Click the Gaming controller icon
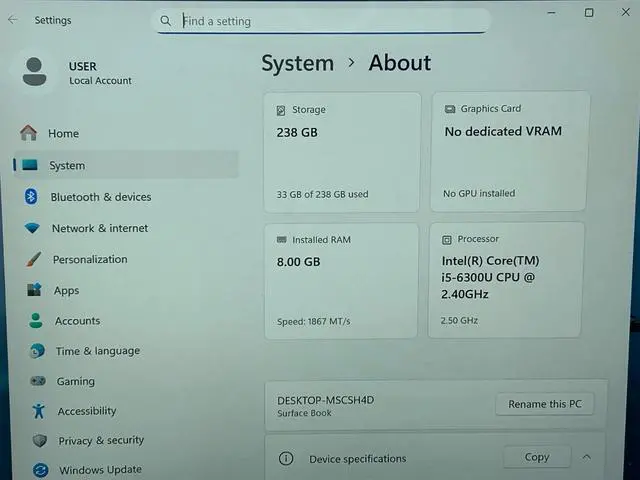This screenshot has height=480, width=640. [x=38, y=381]
